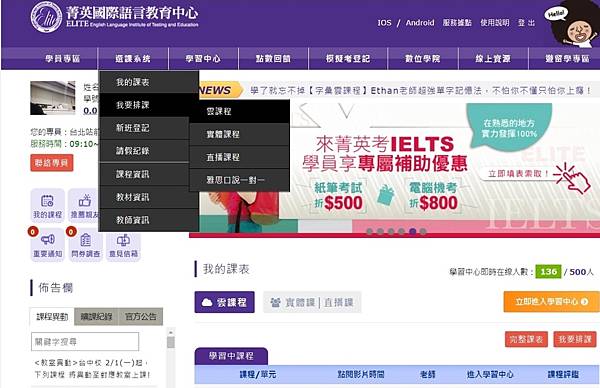The image size is (600, 388).
Task: Click the green 136 online count badge
Action: [548, 272]
